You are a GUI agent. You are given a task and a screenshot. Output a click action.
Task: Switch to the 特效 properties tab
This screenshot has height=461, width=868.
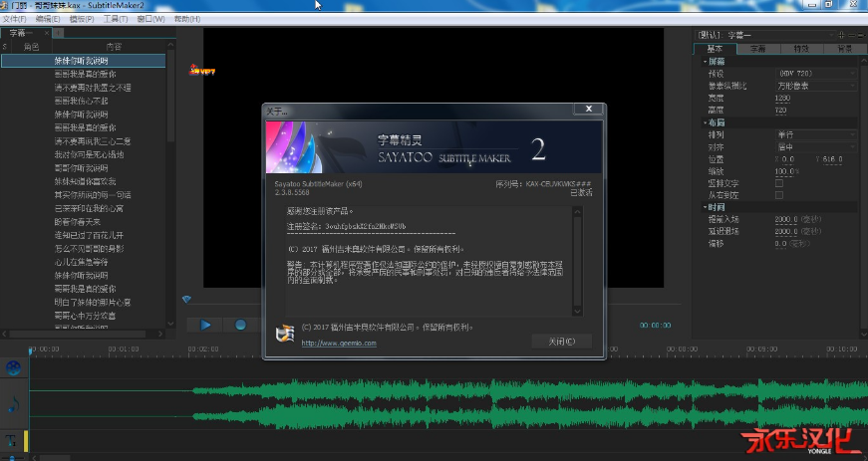click(801, 49)
